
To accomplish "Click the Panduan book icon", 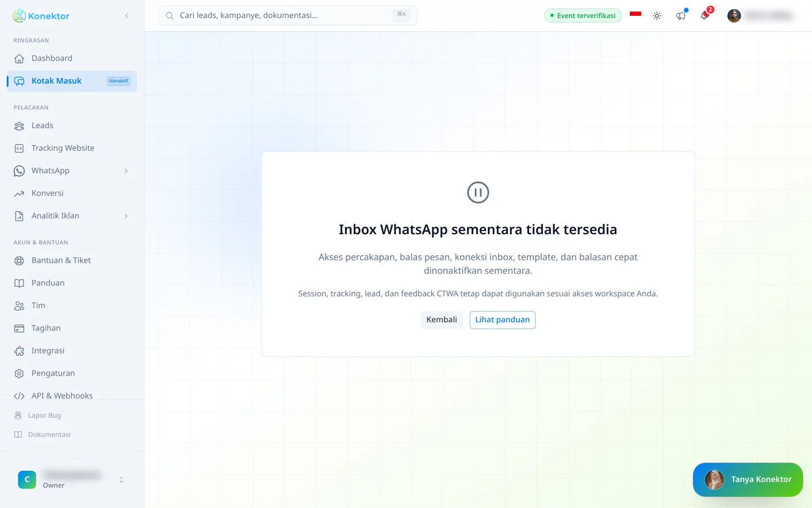I will click(x=19, y=283).
